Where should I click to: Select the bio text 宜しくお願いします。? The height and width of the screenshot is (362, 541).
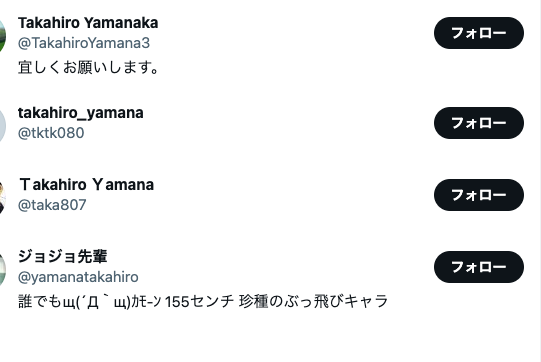pyautogui.click(x=88, y=67)
